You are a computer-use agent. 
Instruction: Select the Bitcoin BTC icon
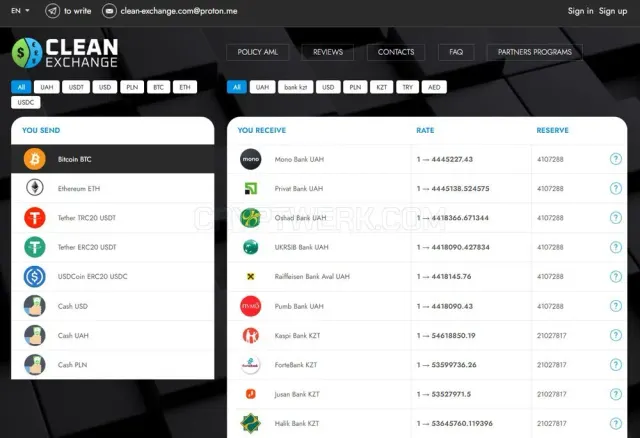point(35,159)
